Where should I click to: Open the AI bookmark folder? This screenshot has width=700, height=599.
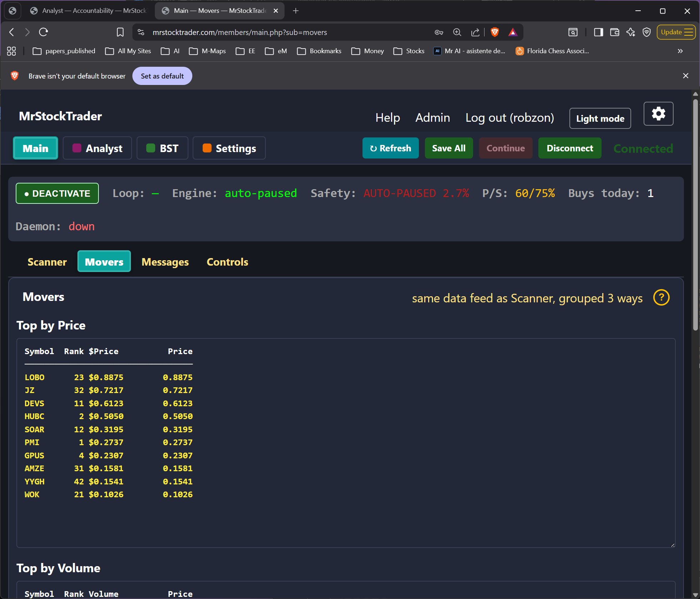pos(170,51)
